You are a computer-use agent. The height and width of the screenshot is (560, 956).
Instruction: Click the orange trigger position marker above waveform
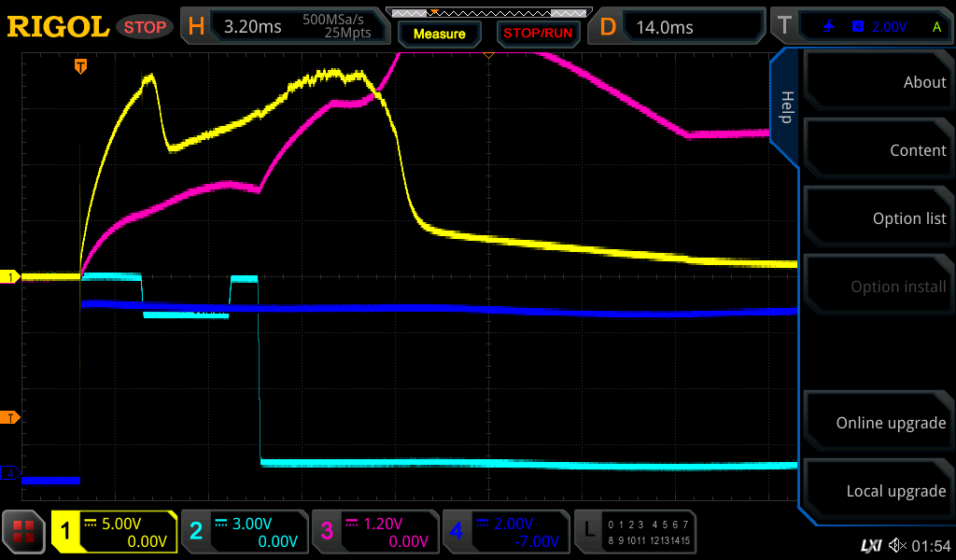[x=81, y=65]
